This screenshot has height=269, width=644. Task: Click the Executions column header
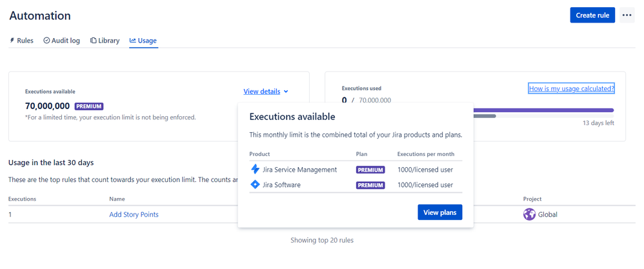tap(23, 199)
